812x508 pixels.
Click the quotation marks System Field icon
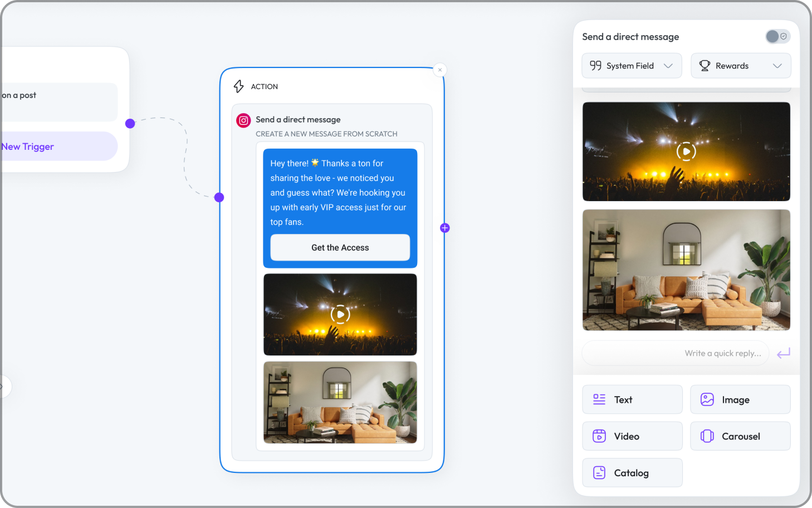tap(595, 66)
